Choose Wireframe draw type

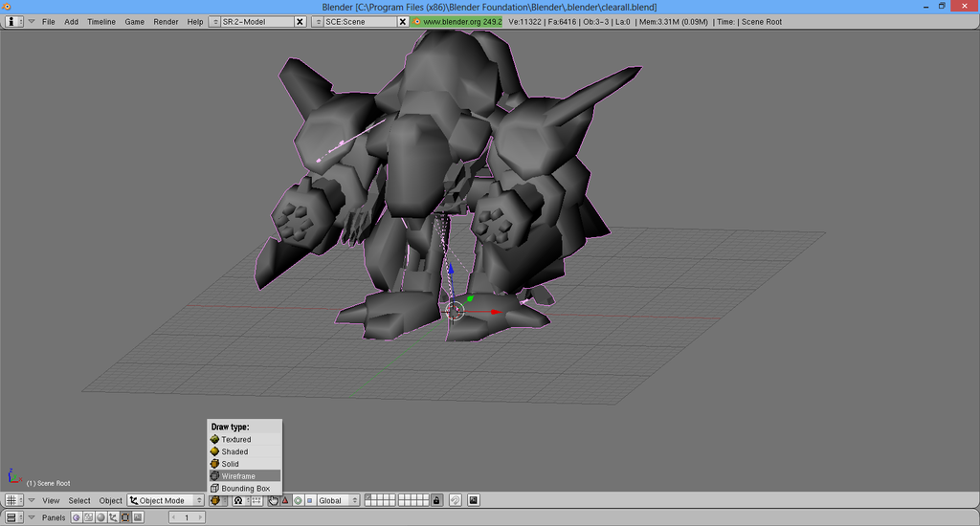point(245,476)
